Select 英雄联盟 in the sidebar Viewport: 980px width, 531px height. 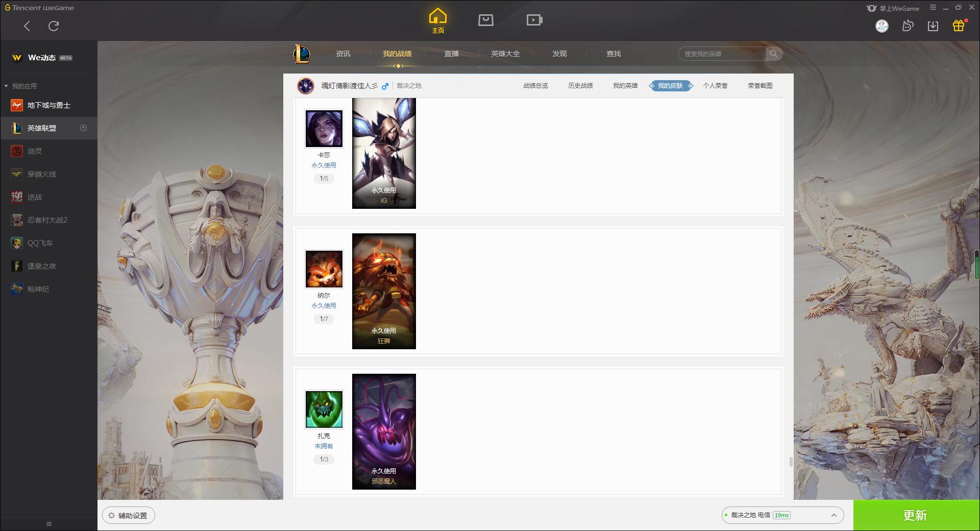click(48, 128)
